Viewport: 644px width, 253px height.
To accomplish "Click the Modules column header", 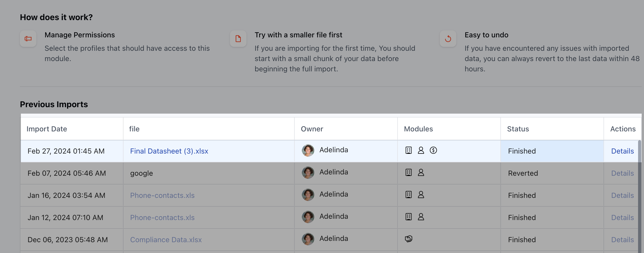I will 418,129.
